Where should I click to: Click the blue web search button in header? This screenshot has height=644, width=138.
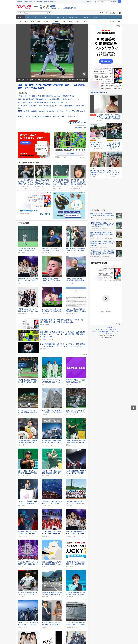click(120, 2)
